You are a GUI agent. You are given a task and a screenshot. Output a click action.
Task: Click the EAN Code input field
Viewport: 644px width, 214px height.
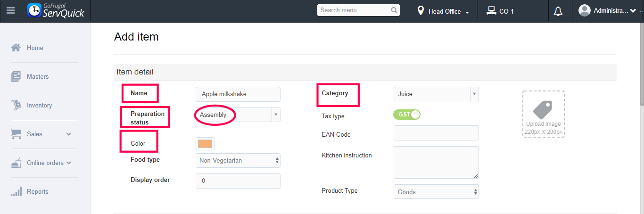(436, 133)
